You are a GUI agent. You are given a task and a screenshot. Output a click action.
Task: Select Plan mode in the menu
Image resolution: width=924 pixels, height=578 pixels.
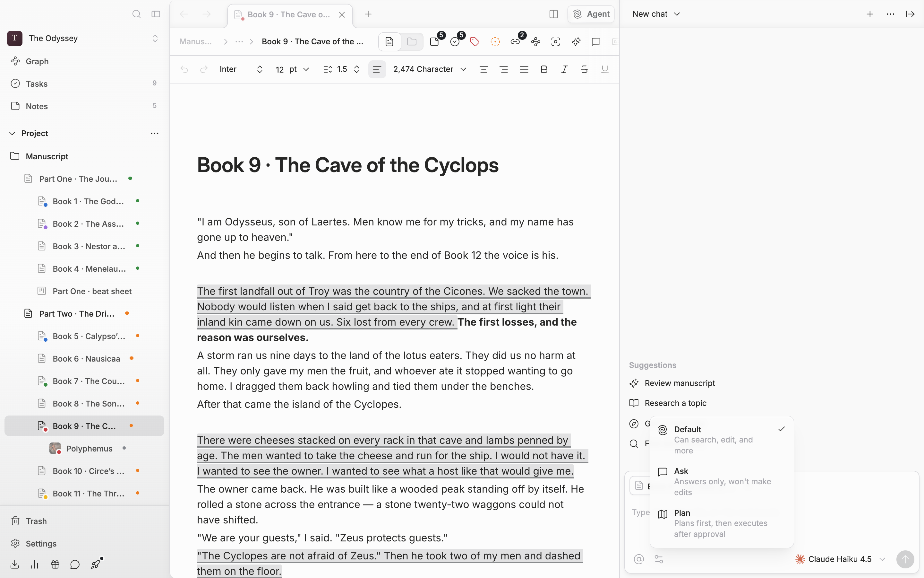722,523
